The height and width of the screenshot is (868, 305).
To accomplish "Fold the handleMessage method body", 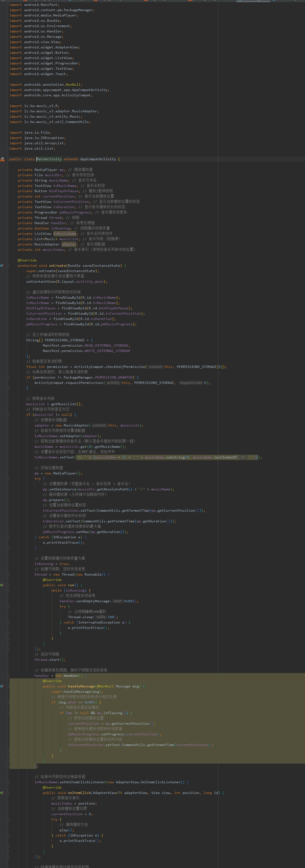I will point(8,686).
